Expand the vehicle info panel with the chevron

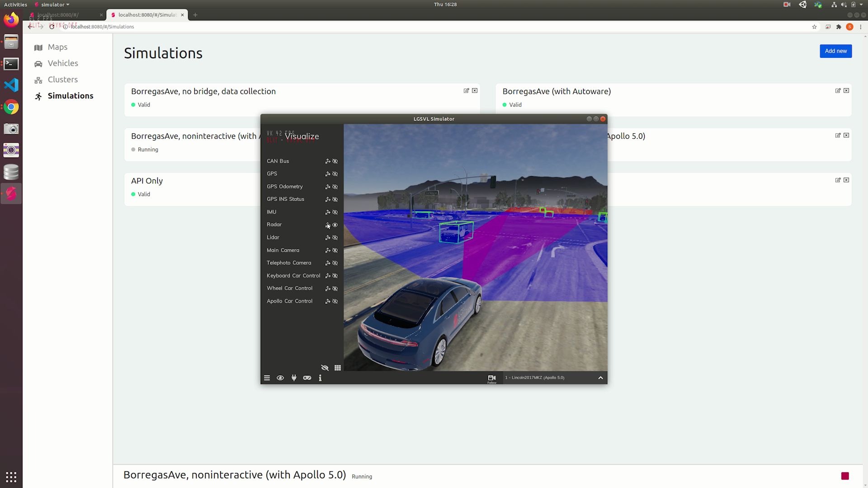pyautogui.click(x=600, y=377)
